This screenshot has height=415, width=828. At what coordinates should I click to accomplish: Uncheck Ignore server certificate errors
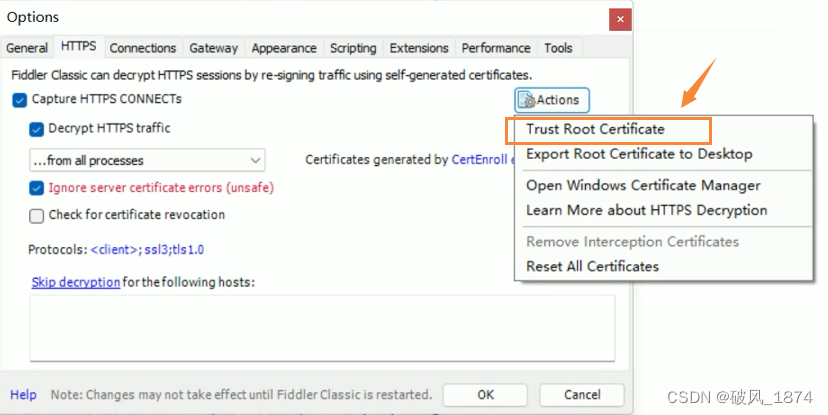tap(36, 188)
